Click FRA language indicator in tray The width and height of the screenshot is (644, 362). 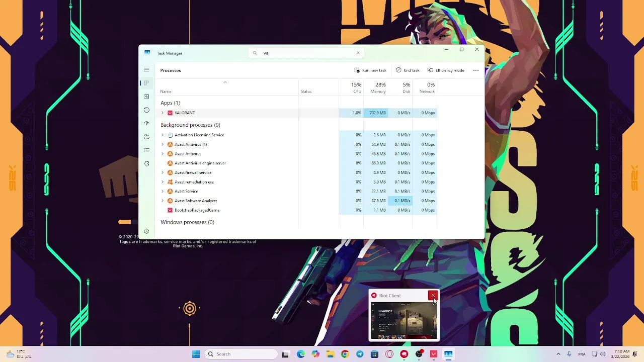582,354
